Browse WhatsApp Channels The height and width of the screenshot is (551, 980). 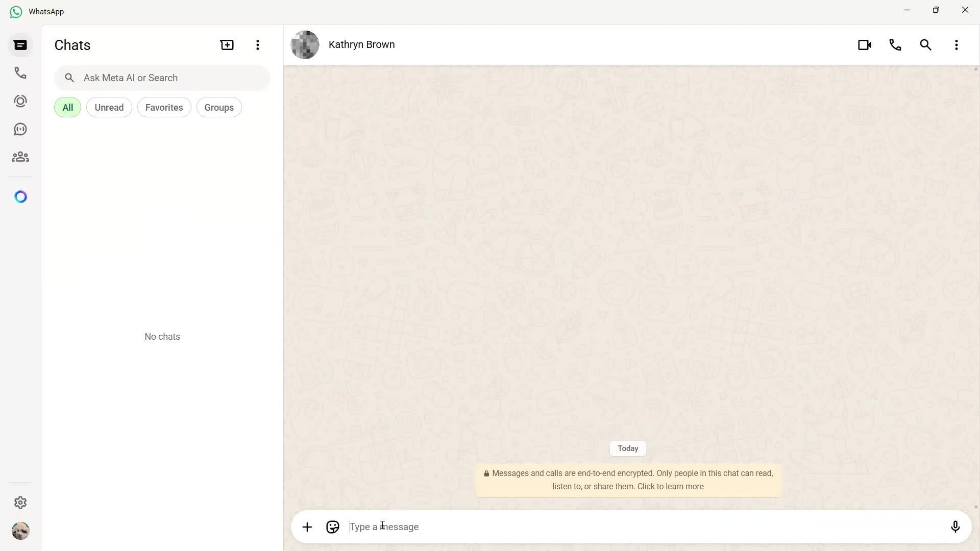point(20,129)
